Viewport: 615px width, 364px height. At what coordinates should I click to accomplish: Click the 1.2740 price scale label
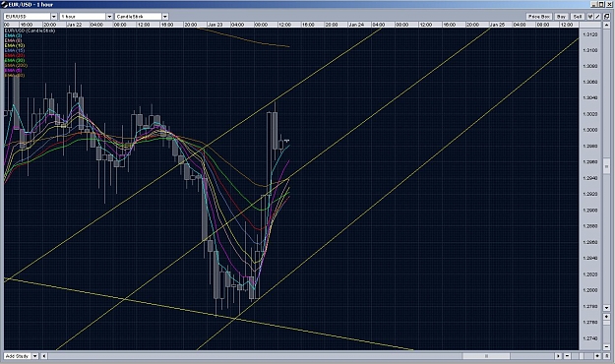click(589, 338)
